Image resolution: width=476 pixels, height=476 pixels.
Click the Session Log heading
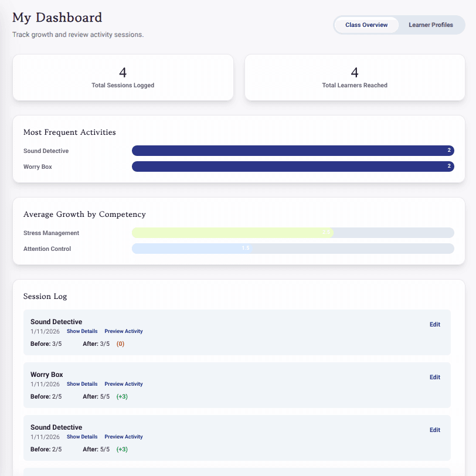(x=45, y=296)
